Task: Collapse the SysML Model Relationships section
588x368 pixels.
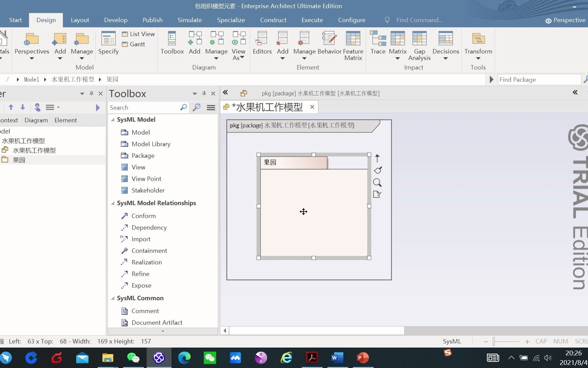Action: click(x=113, y=203)
